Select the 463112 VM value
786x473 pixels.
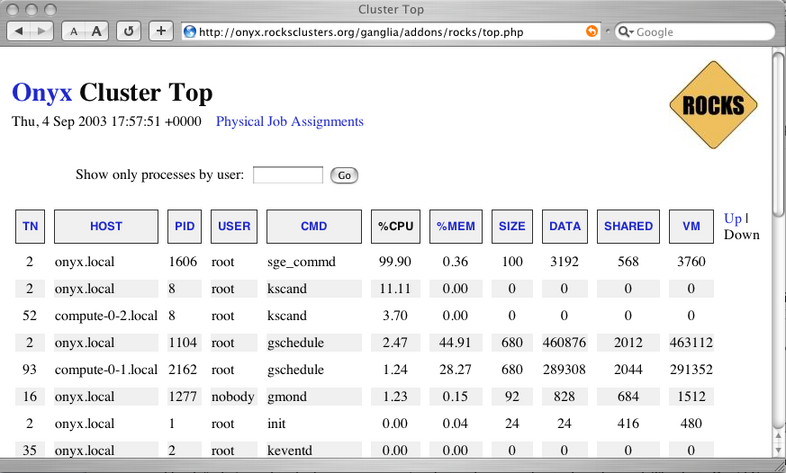[x=691, y=343]
